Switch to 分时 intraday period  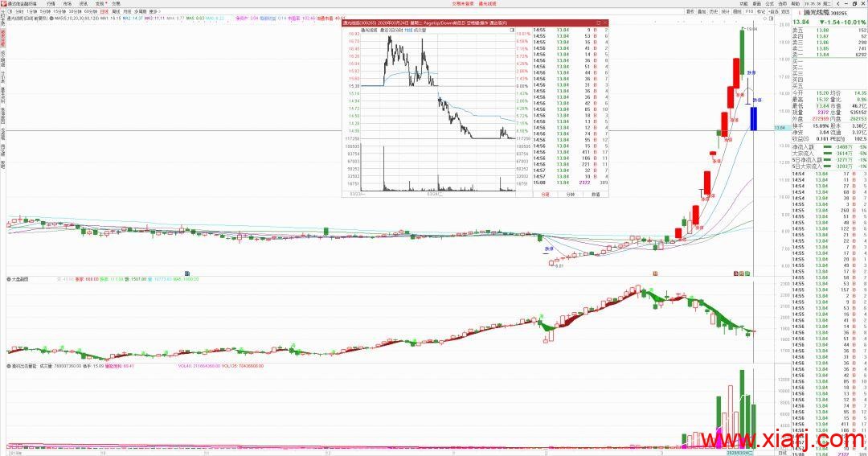[x=19, y=11]
